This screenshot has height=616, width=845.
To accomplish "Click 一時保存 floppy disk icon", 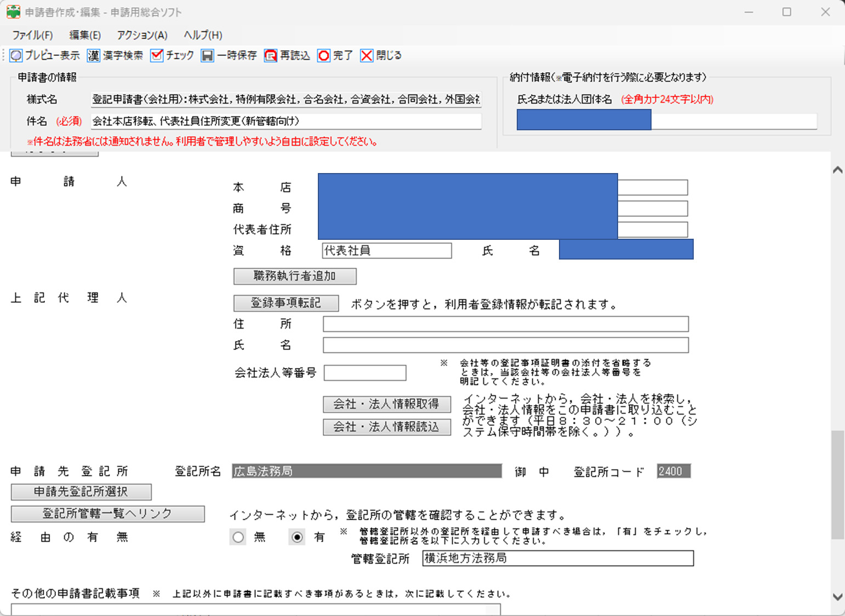I will point(207,55).
